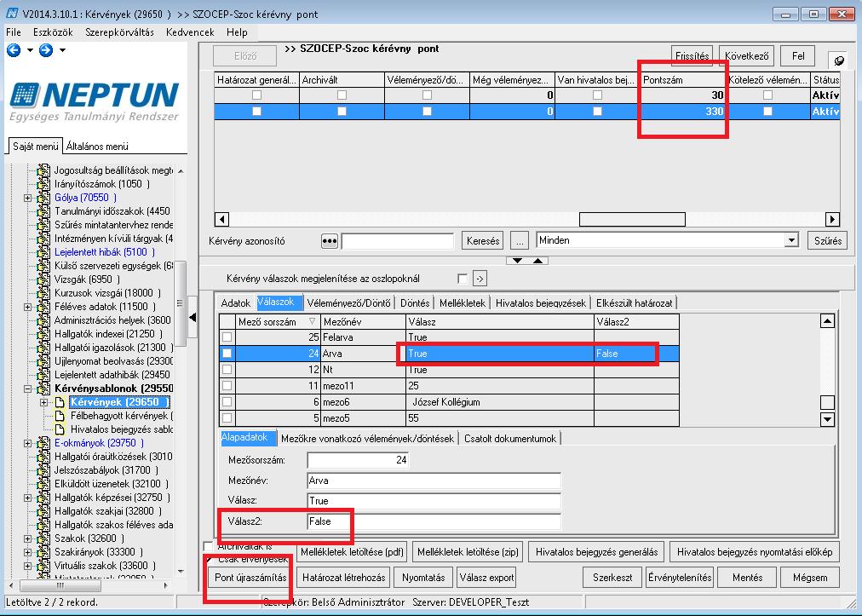Click the Válasz export button
862x616 pixels.
pos(486,578)
